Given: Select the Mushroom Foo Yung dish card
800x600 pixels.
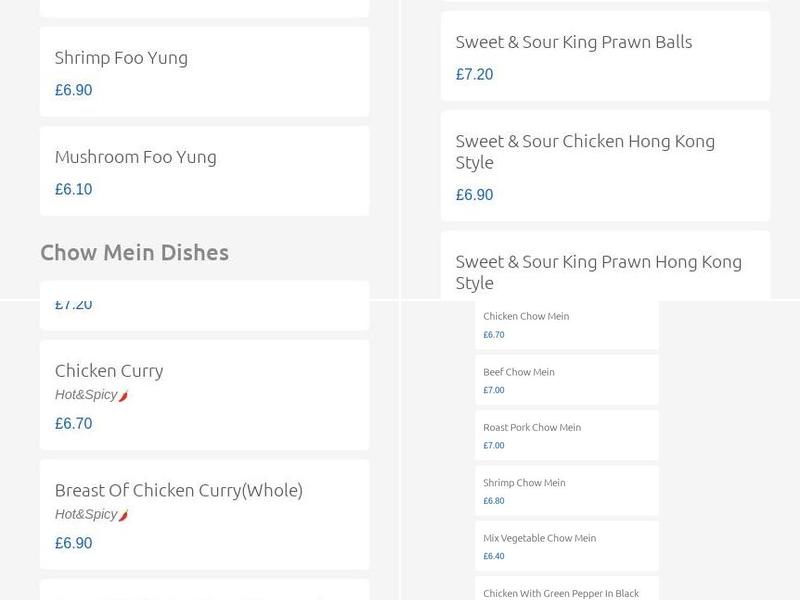Looking at the screenshot, I should click(205, 168).
